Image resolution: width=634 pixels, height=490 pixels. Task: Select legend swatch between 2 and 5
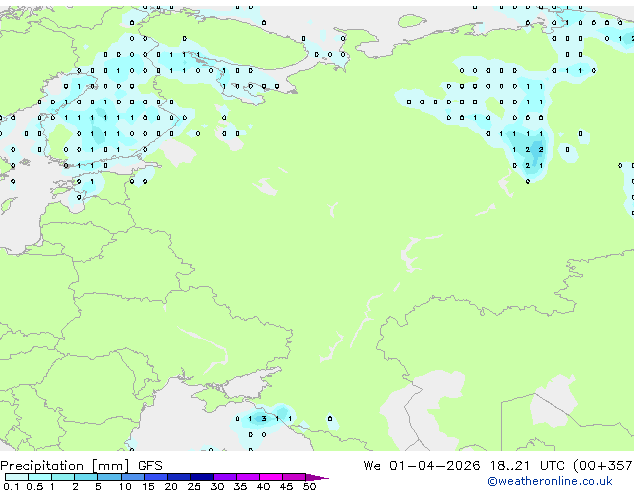(x=86, y=477)
